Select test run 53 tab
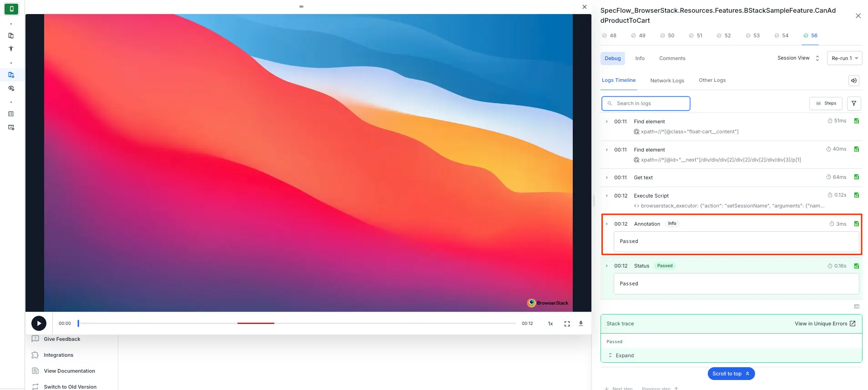 752,35
